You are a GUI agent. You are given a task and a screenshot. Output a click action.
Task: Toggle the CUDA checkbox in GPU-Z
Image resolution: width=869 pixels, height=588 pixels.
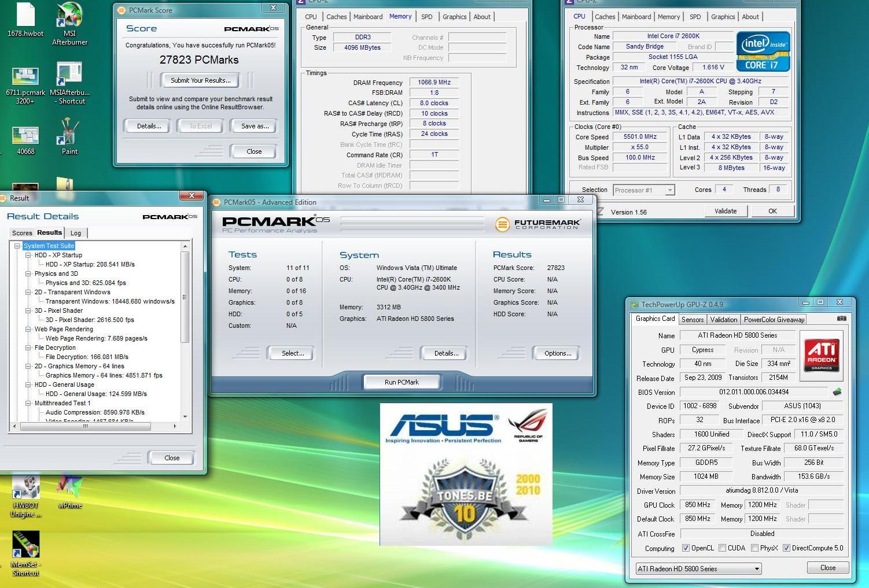click(x=722, y=548)
